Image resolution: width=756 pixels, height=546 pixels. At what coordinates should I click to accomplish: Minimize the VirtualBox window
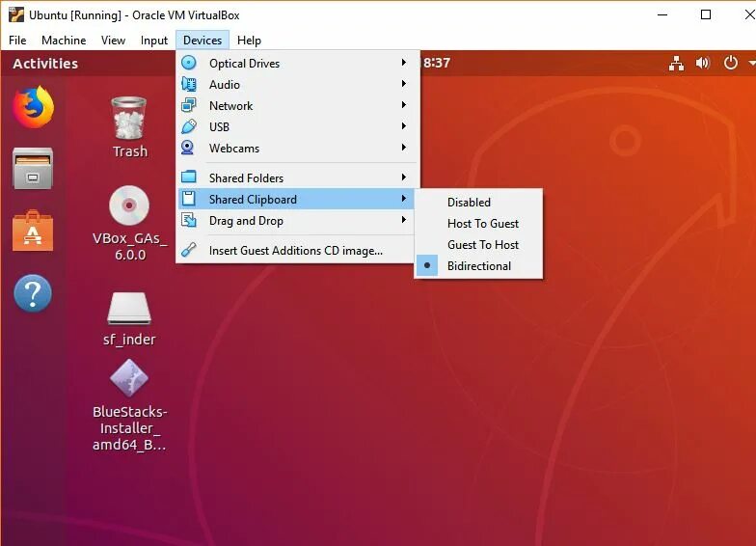663,15
